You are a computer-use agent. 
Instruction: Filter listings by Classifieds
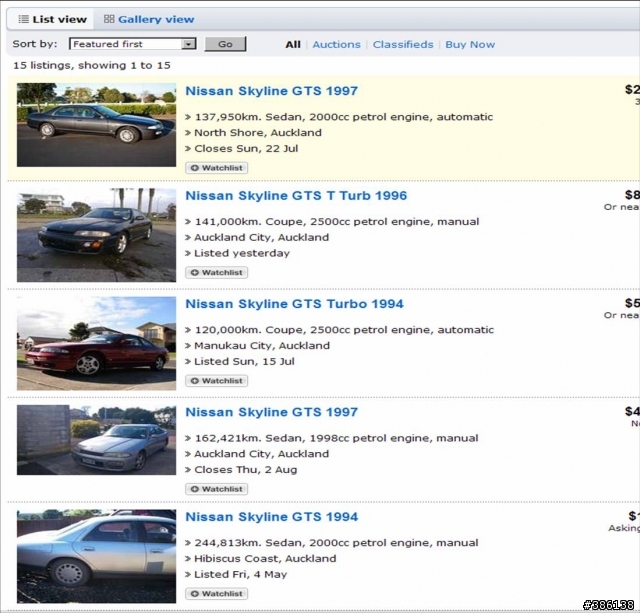(403, 44)
